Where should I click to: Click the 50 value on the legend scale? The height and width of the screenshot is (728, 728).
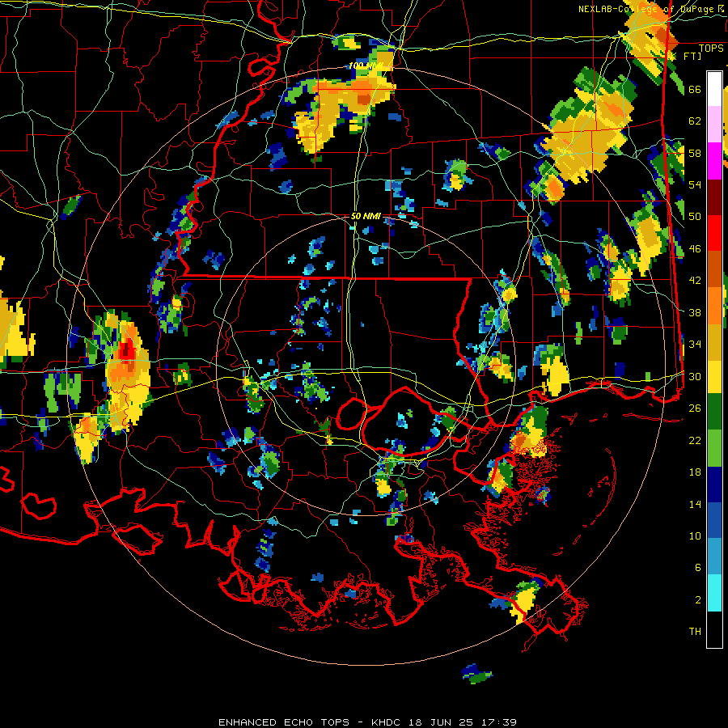click(695, 217)
